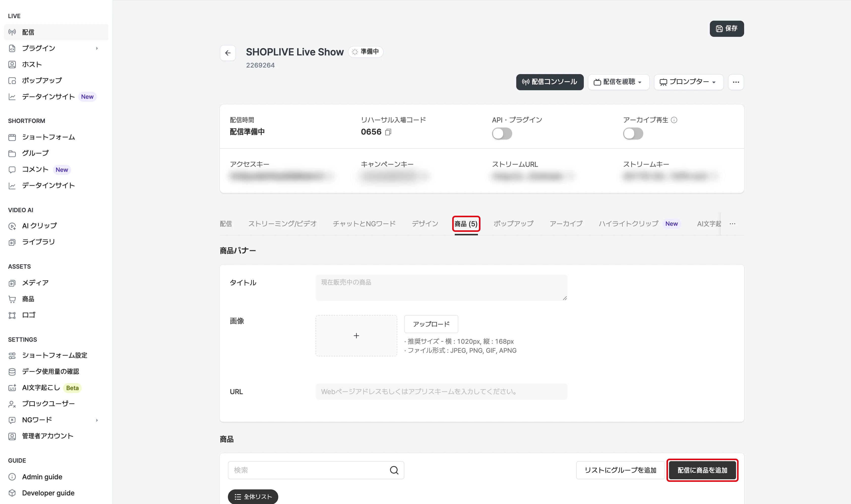The image size is (851, 504).
Task: Switch to the デザイン tab
Action: (x=425, y=224)
